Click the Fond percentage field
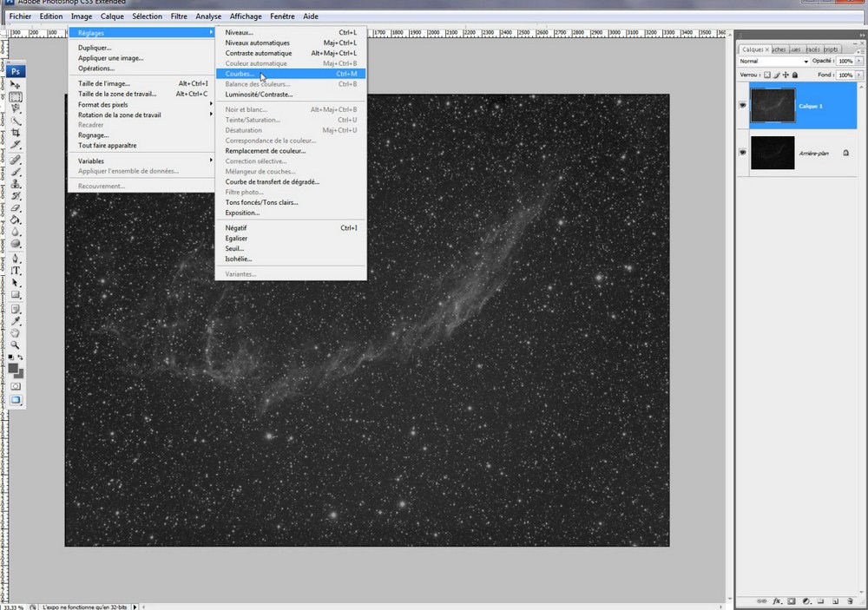This screenshot has width=868, height=610. 845,75
